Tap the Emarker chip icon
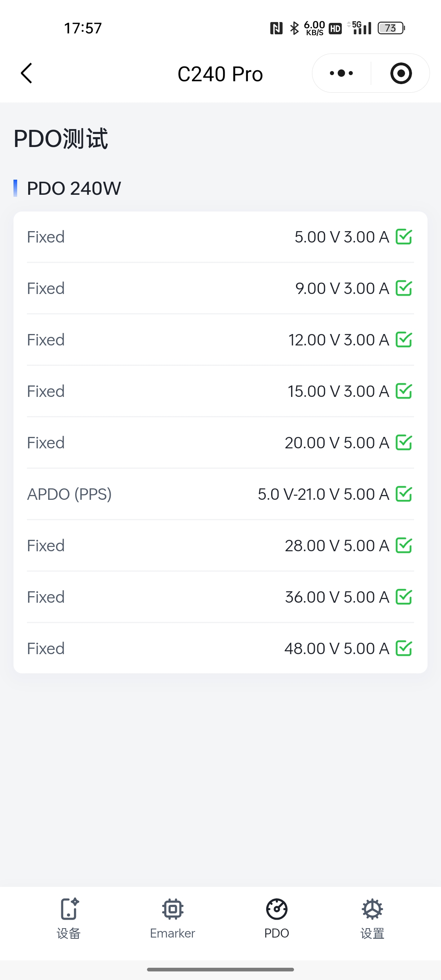This screenshot has width=441, height=980. (173, 909)
